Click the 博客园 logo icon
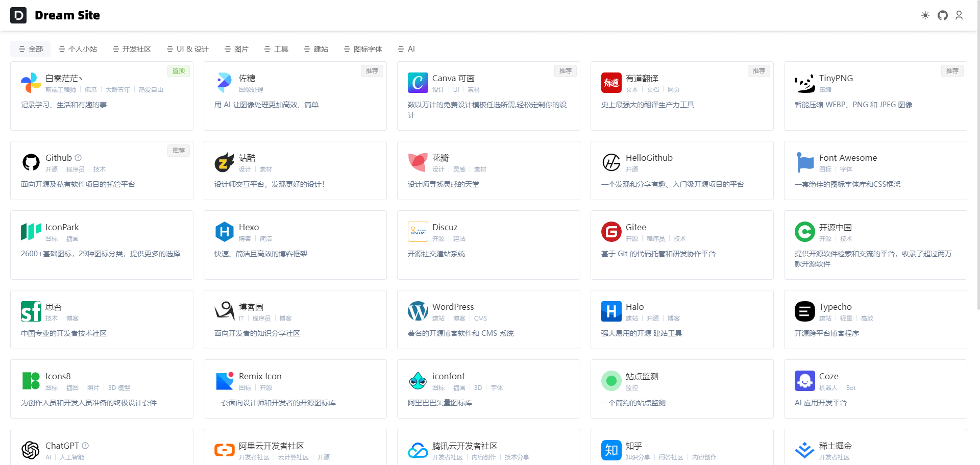Image resolution: width=980 pixels, height=465 pixels. click(x=225, y=311)
